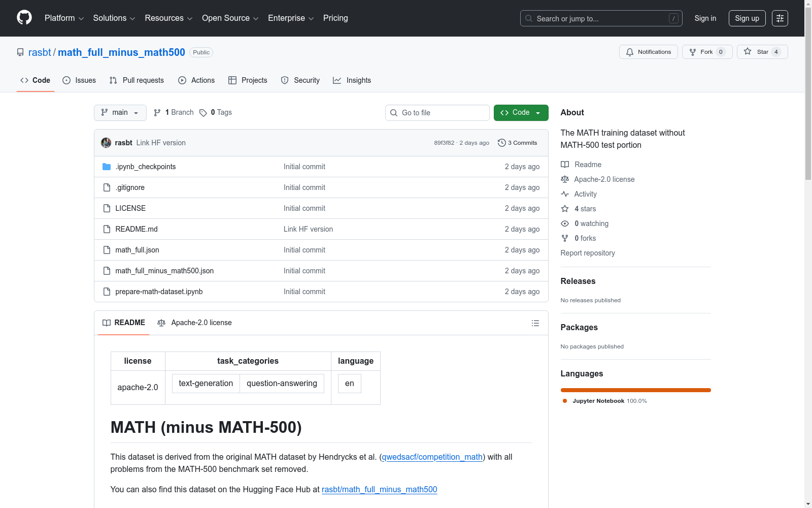Click the repository icon beside rasbt
This screenshot has width=812, height=508.
[x=20, y=52]
